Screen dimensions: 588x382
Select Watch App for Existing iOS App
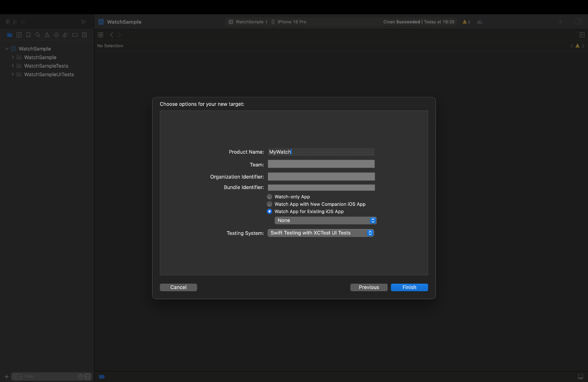coord(270,211)
